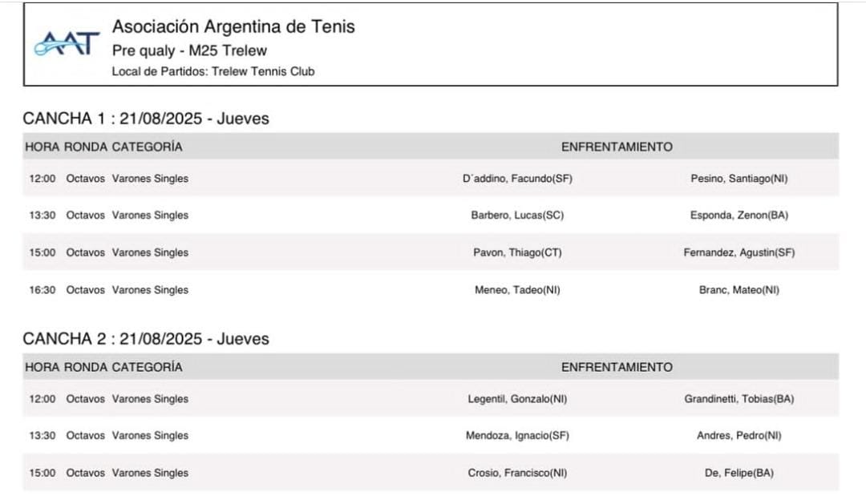Click Mendoza, Ignacio(SF) entry
Screen dimensions: 866x504
[x=517, y=436]
